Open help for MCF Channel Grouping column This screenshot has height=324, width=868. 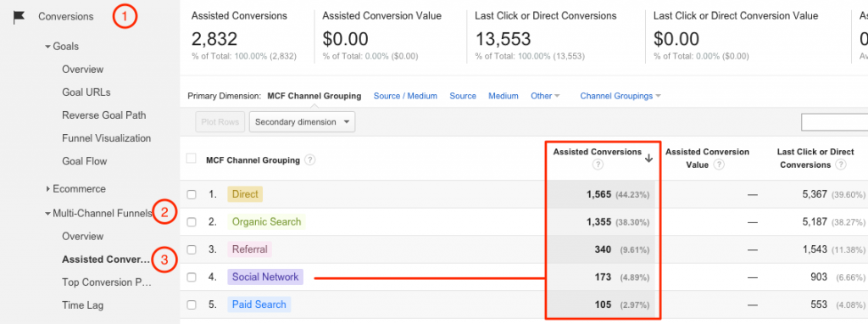pyautogui.click(x=310, y=160)
